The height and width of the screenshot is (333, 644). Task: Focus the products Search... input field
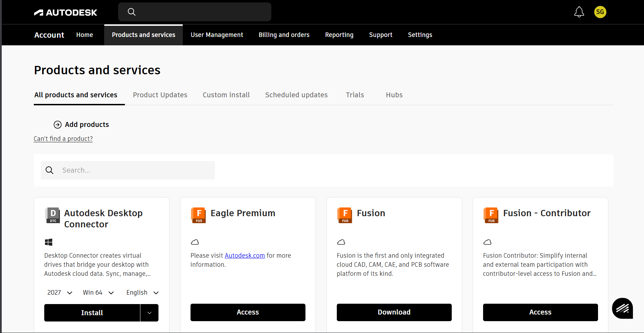[x=128, y=170]
